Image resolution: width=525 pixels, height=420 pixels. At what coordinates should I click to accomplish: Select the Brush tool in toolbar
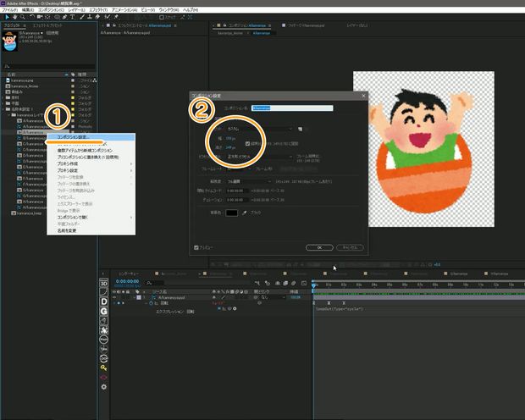pyautogui.click(x=82, y=17)
